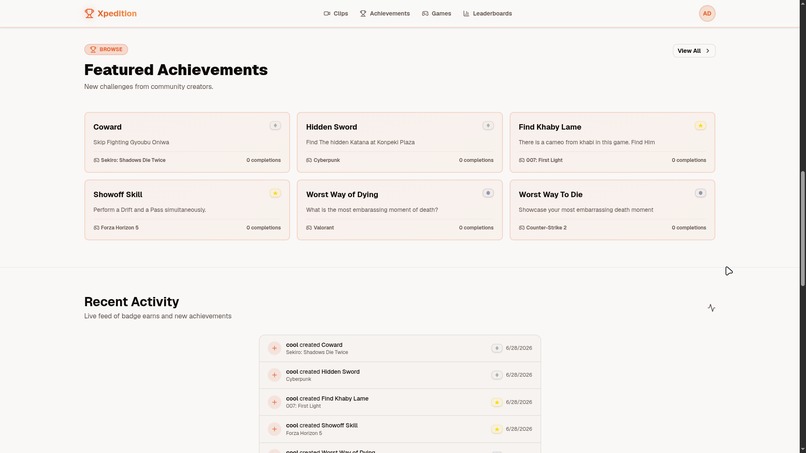Image resolution: width=806 pixels, height=453 pixels.
Task: Open the Coward achievement card
Action: [x=187, y=142]
